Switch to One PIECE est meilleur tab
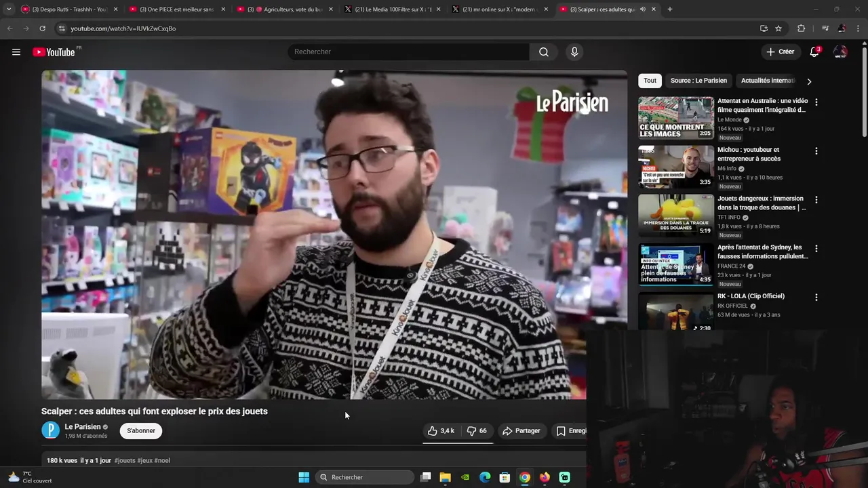Viewport: 868px width, 488px height. (177, 9)
